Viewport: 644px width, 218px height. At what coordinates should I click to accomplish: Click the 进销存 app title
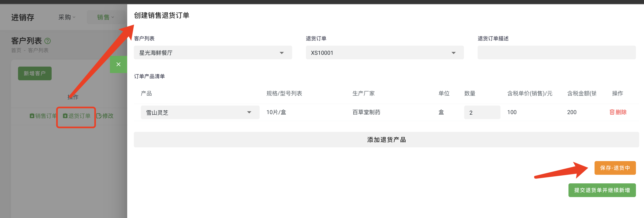23,17
